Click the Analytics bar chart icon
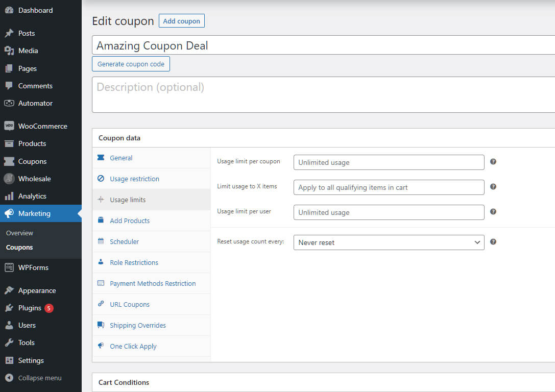555x392 pixels. click(x=9, y=196)
